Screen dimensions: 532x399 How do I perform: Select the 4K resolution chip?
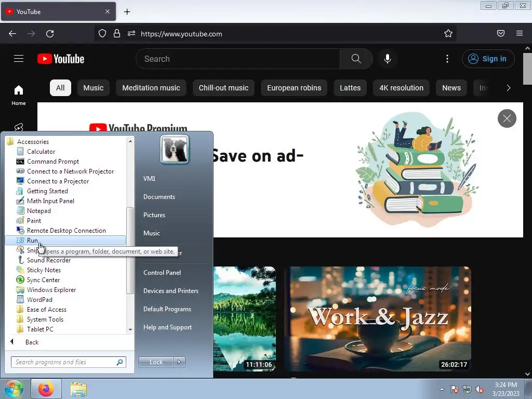[x=402, y=88]
